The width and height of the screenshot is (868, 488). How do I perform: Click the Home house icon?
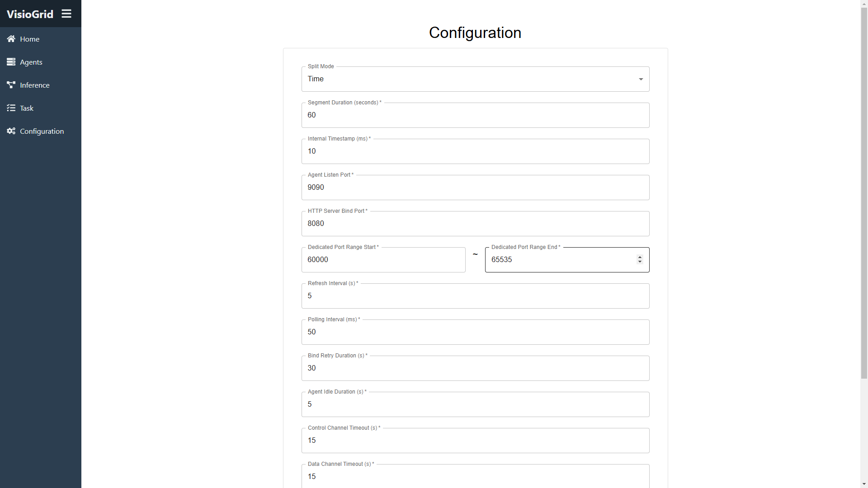(x=11, y=39)
